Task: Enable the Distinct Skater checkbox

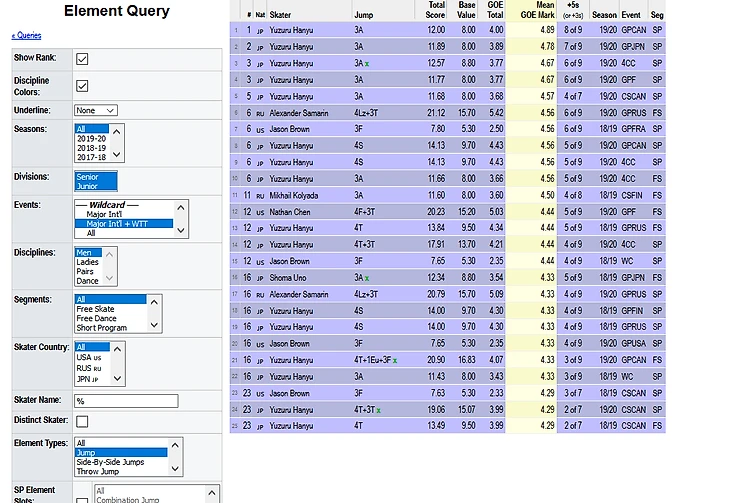Action: click(82, 421)
